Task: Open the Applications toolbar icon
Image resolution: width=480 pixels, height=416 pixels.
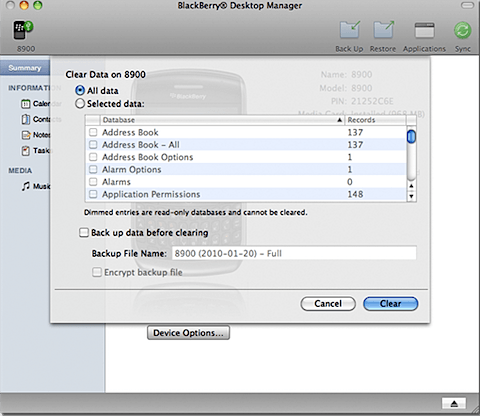Action: pyautogui.click(x=424, y=31)
